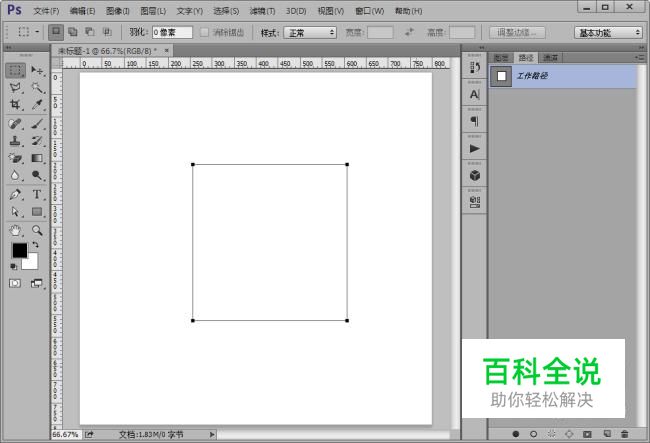Click the 羽化 feather input field
Image resolution: width=650 pixels, height=443 pixels.
[x=172, y=32]
